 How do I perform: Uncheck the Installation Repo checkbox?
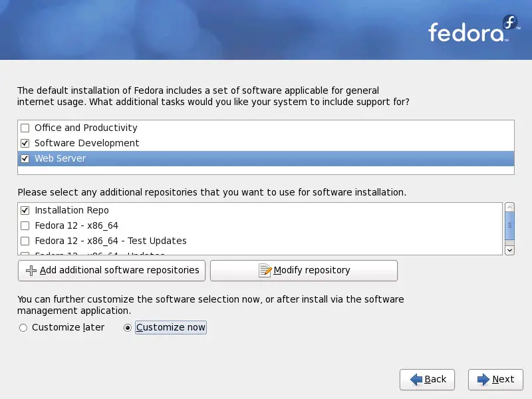pos(25,210)
